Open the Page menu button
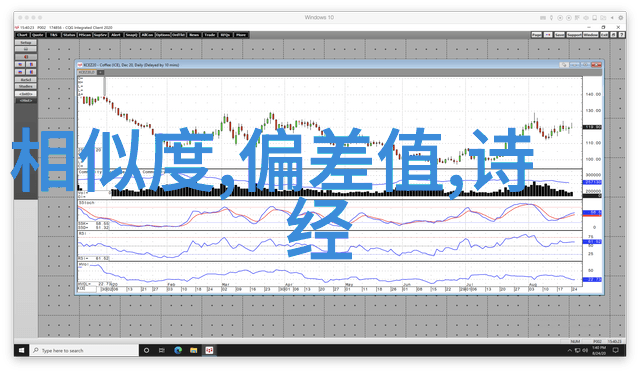The height and width of the screenshot is (373, 640). 537,35
